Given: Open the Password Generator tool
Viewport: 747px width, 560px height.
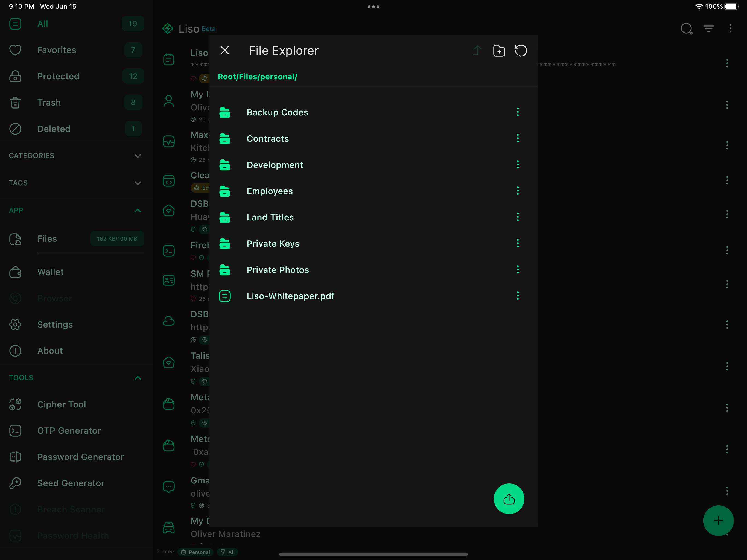Looking at the screenshot, I should point(80,457).
